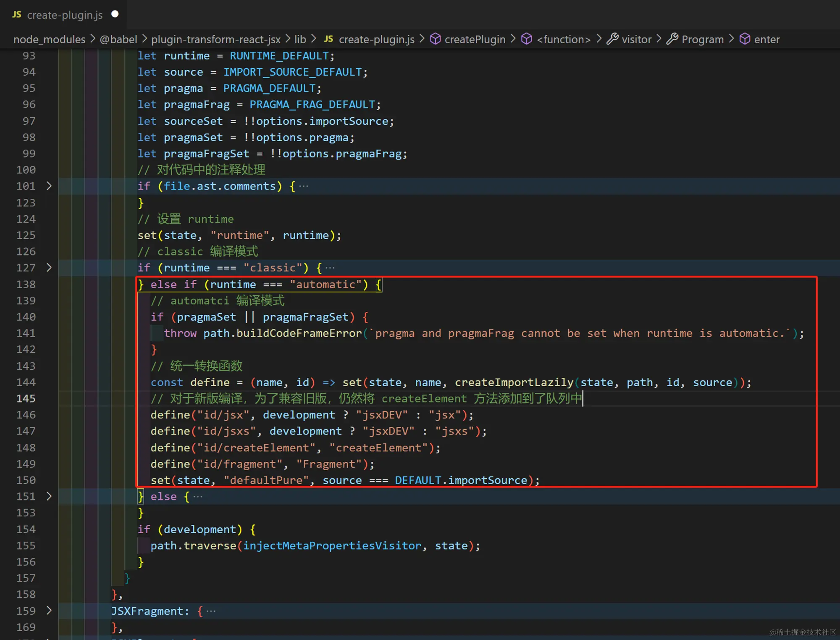Click folded ellipsis on JSXFragment line
This screenshot has width=840, height=640.
click(x=211, y=611)
